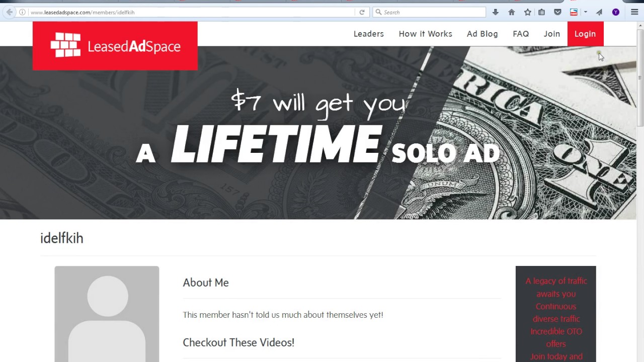Click 'Checkout These Videos!' heading
Screen dimensions: 644x362
(238, 342)
